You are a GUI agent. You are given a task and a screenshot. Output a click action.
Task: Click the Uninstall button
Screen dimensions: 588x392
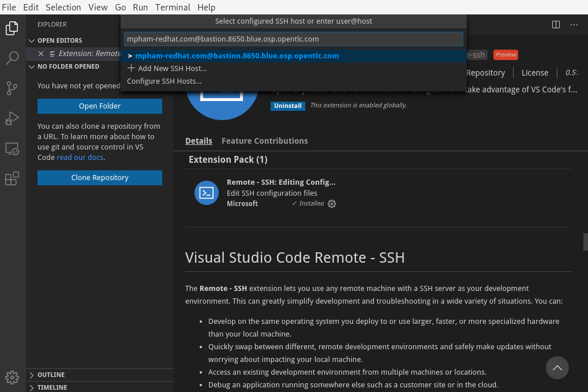(287, 106)
